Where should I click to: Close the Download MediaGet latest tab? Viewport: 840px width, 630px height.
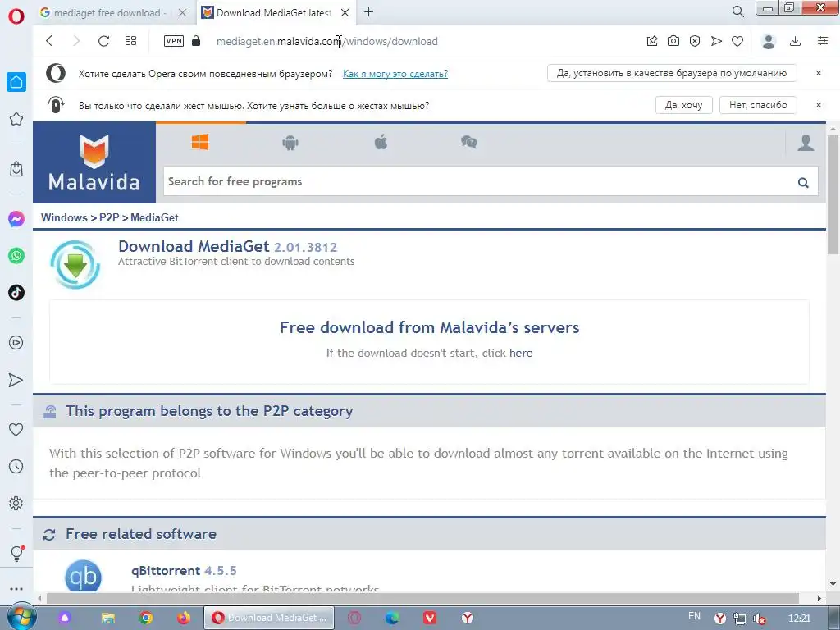345,13
